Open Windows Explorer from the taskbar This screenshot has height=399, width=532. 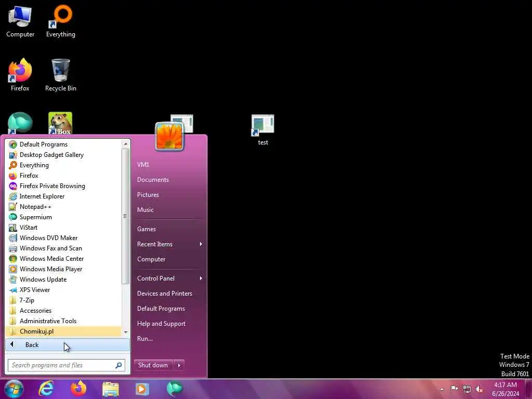111,389
